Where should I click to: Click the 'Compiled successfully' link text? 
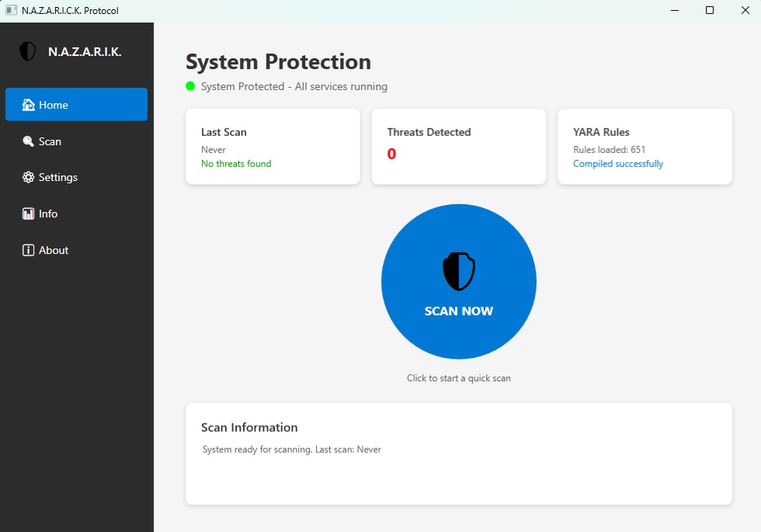click(x=618, y=164)
